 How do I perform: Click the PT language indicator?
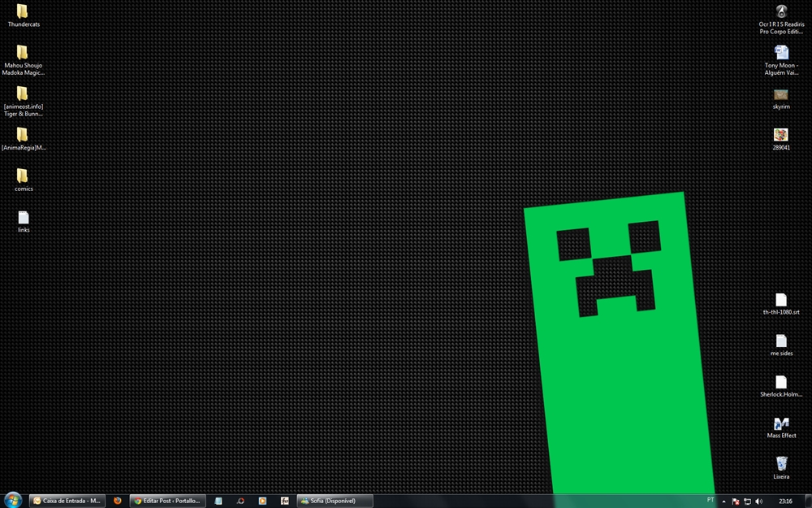coord(710,500)
